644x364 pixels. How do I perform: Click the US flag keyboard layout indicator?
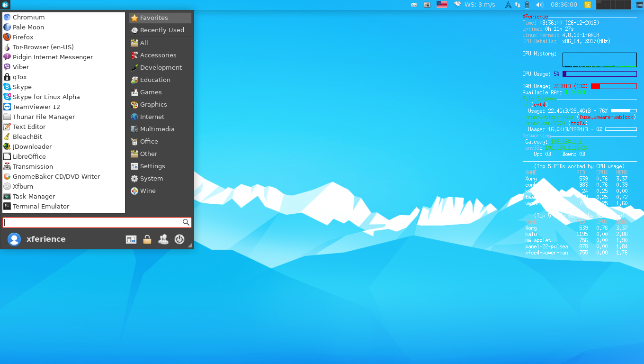coord(441,5)
